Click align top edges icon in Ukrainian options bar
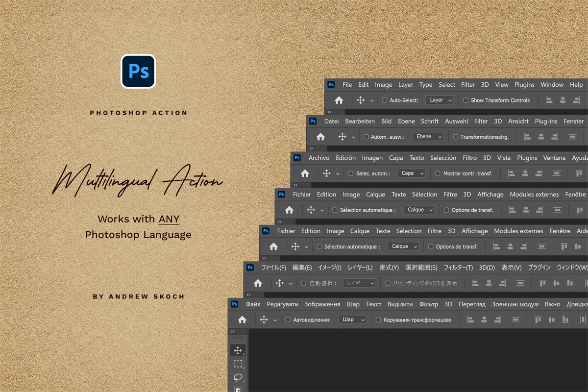 538,320
